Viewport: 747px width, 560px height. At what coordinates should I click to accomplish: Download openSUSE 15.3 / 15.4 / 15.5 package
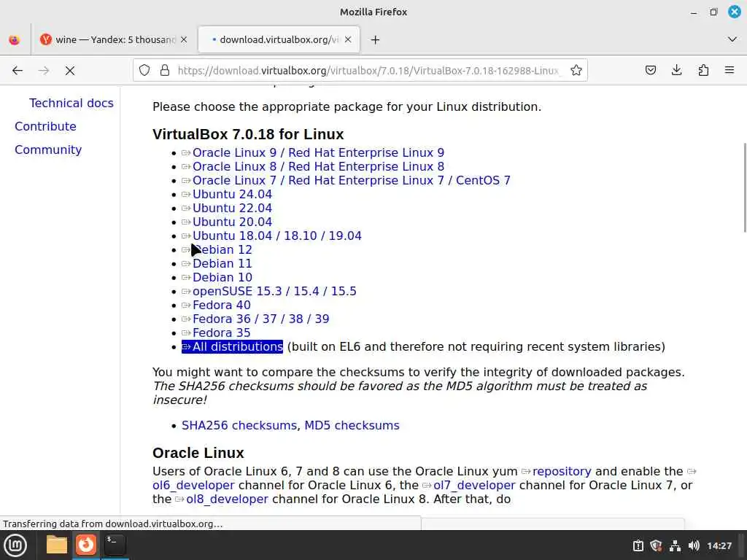tap(274, 291)
